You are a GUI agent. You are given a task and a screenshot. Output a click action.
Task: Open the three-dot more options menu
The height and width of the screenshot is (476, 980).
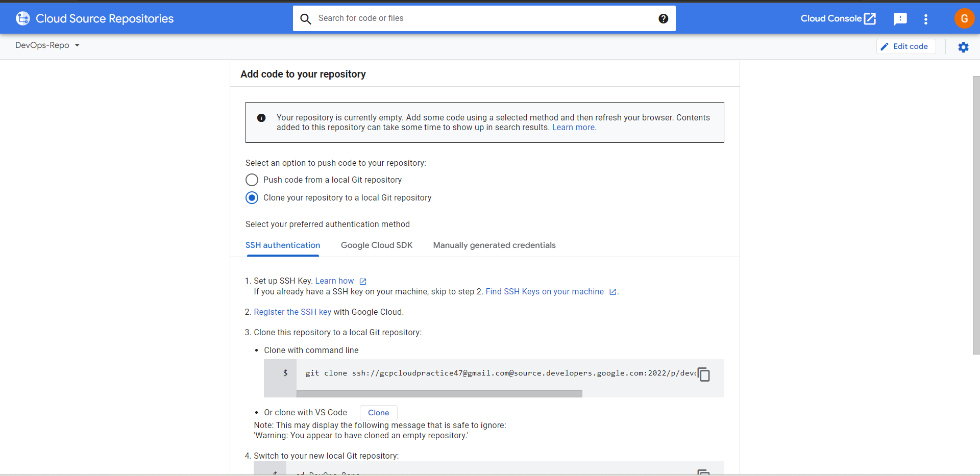point(925,19)
